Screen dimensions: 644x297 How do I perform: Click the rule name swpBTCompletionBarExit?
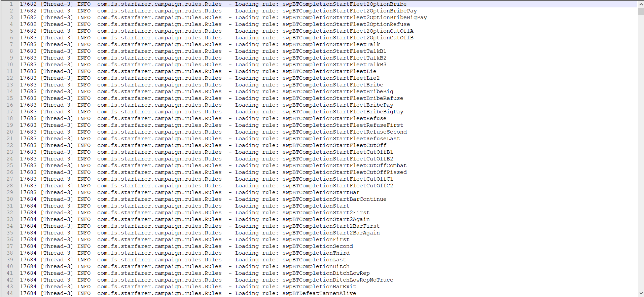point(319,287)
